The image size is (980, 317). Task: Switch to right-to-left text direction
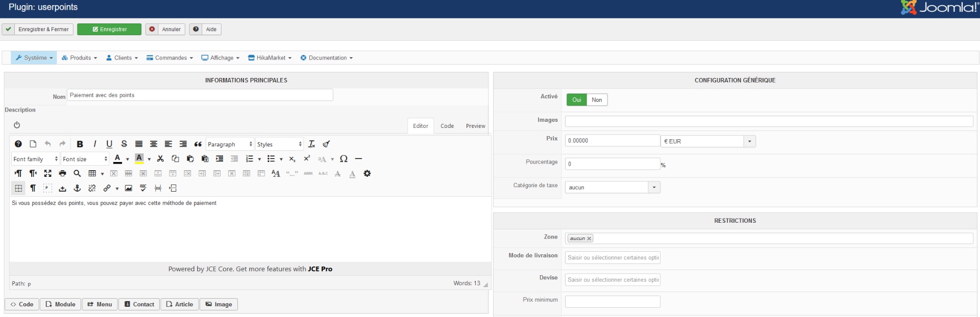tap(33, 174)
